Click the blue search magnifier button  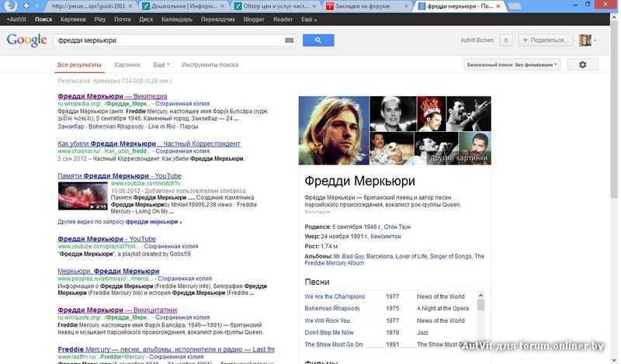[x=317, y=40]
